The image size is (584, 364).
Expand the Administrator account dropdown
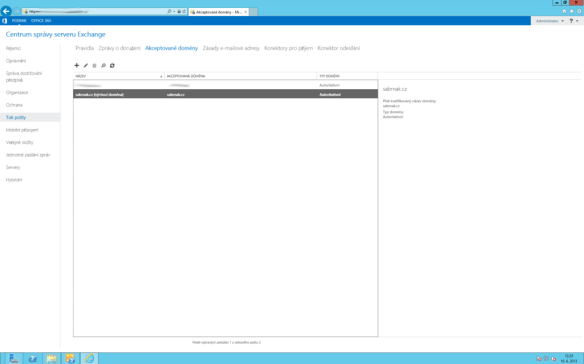click(x=549, y=21)
